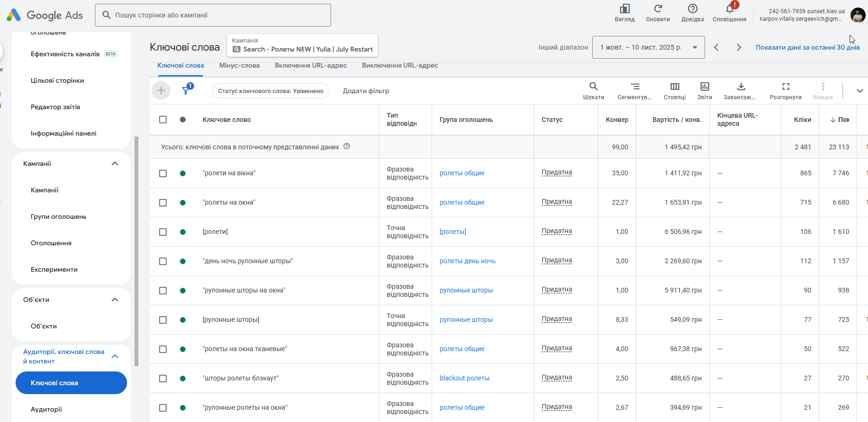The width and height of the screenshot is (868, 422).
Task: Click the Search (Шукати) magnifier icon in table toolbar
Action: coord(594,87)
